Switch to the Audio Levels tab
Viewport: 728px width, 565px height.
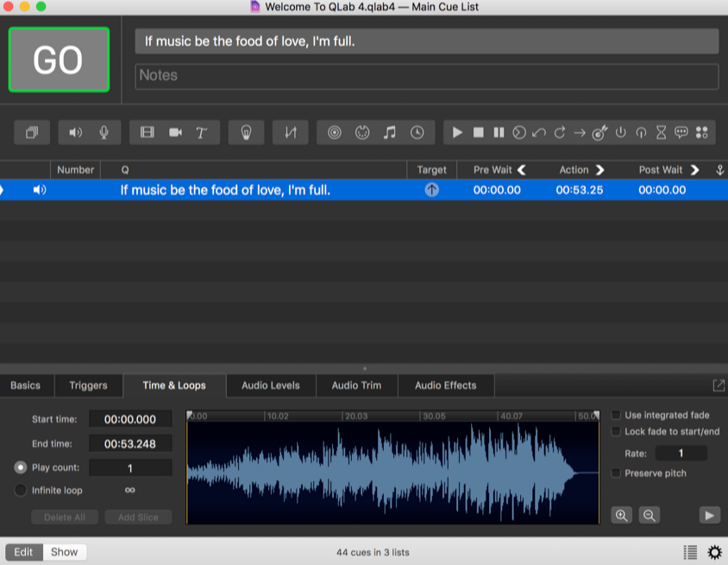coord(271,386)
